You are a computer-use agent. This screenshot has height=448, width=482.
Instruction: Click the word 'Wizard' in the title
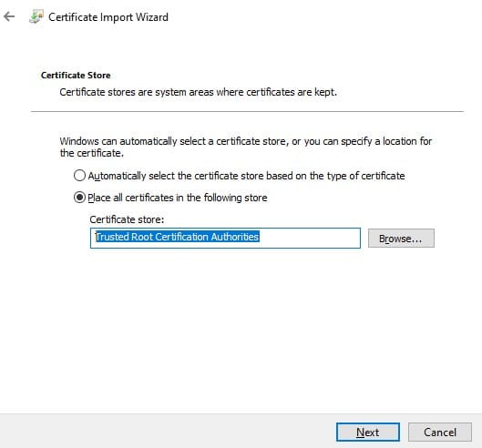coord(152,17)
